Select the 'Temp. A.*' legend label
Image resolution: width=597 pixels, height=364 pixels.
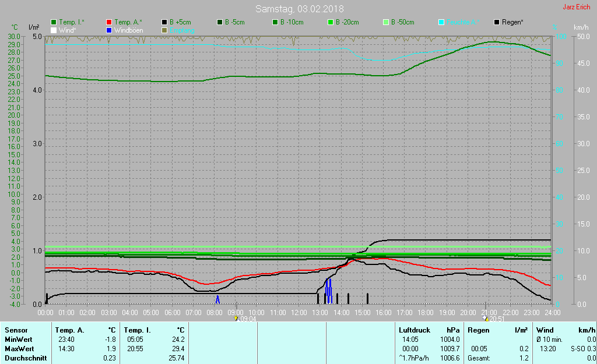point(128,22)
